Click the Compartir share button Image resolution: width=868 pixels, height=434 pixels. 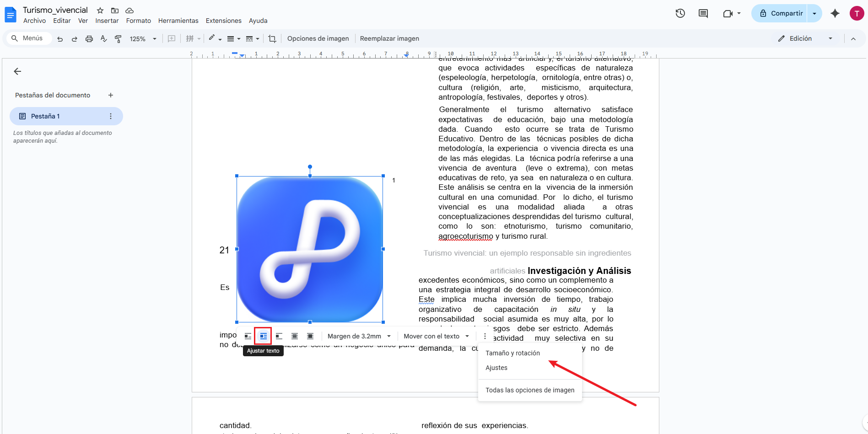pos(782,13)
